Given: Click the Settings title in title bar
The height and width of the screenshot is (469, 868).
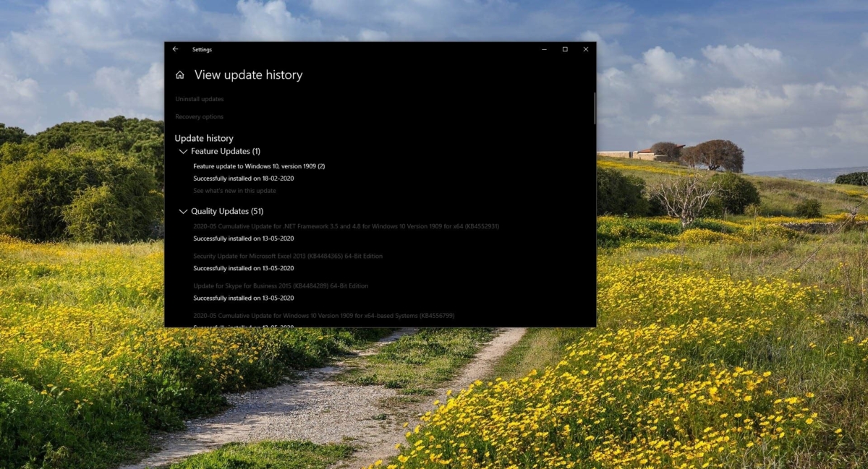Looking at the screenshot, I should (202, 50).
